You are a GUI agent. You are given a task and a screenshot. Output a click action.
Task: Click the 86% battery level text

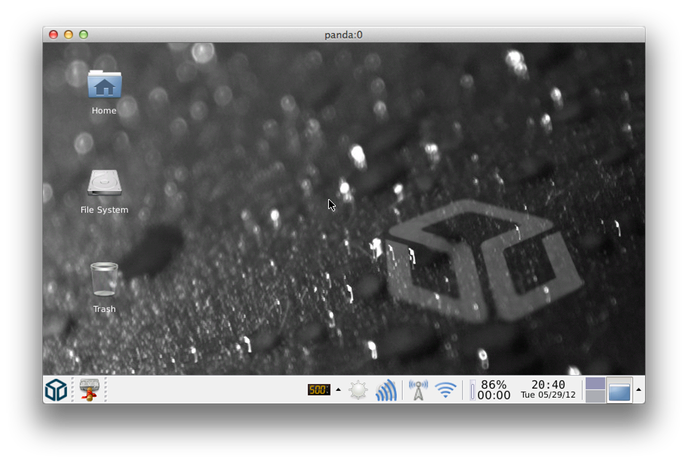[494, 384]
